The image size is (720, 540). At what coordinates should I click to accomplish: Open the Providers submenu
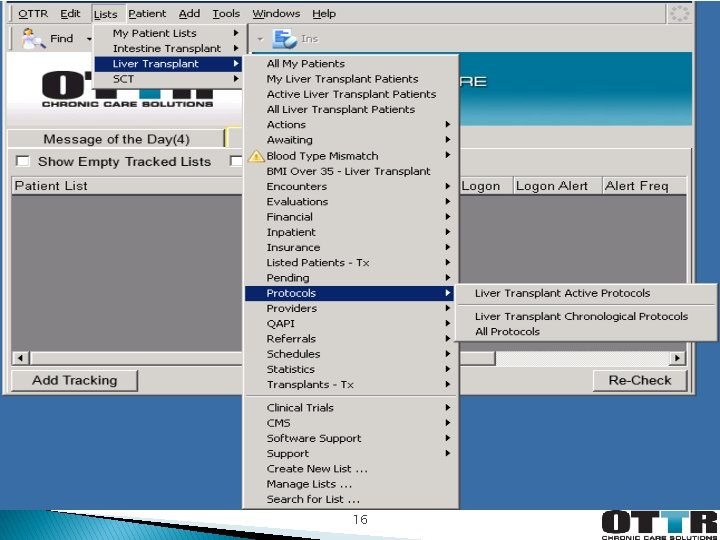350,308
